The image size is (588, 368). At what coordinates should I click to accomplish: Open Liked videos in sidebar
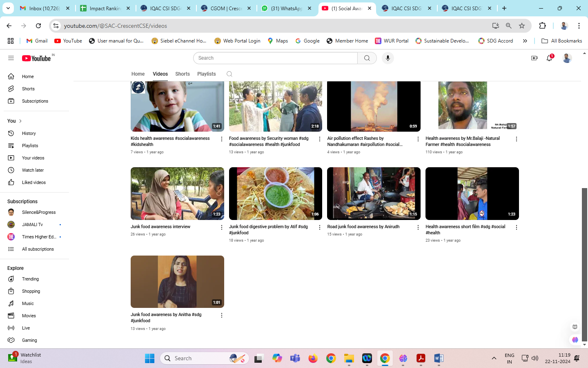pyautogui.click(x=33, y=182)
